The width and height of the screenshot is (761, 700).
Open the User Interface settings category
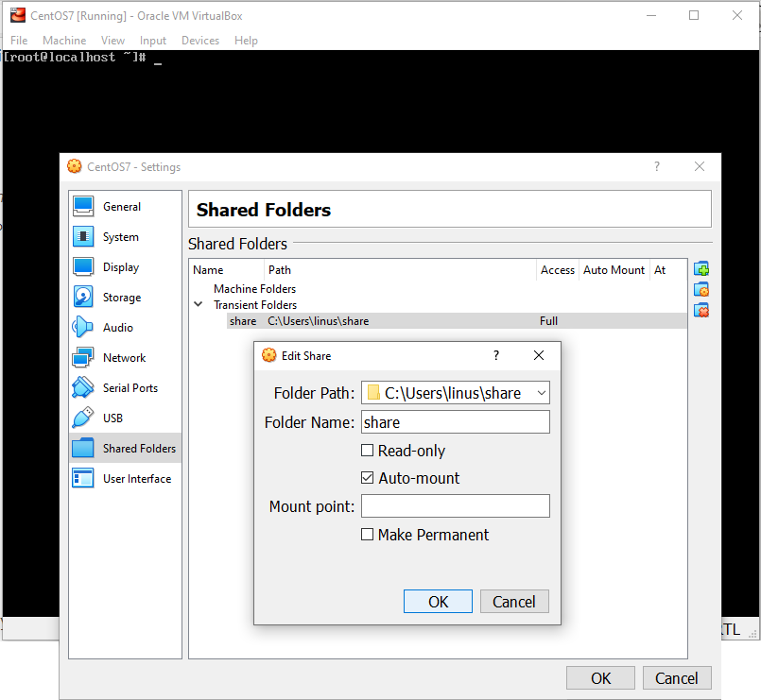pos(126,479)
